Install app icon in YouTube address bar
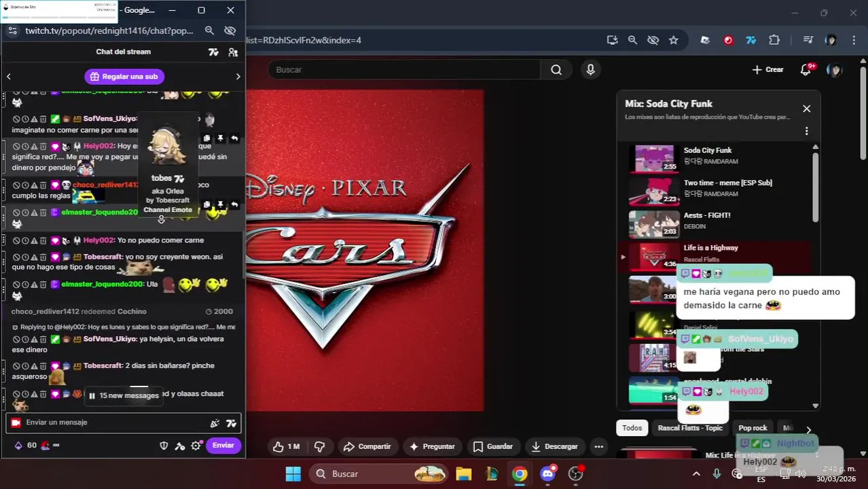The image size is (868, 489). point(612,40)
